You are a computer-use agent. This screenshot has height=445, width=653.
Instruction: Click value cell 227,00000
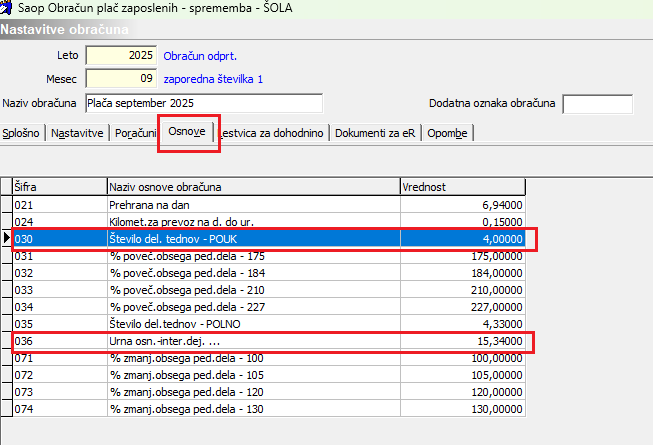(x=463, y=307)
